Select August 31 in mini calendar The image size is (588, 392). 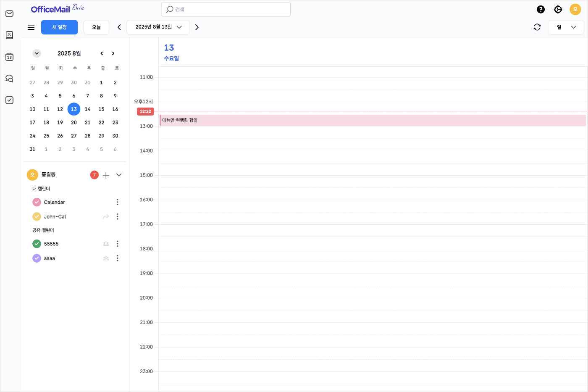[x=32, y=149]
